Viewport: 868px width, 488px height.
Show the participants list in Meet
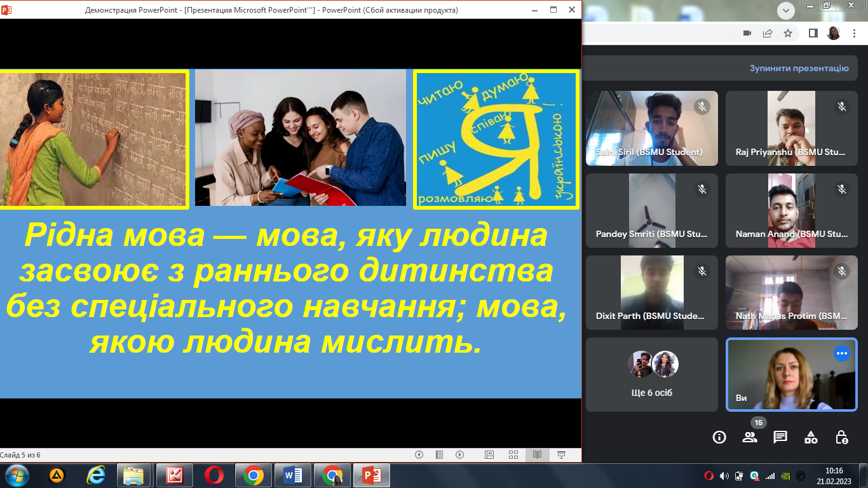pos(750,437)
